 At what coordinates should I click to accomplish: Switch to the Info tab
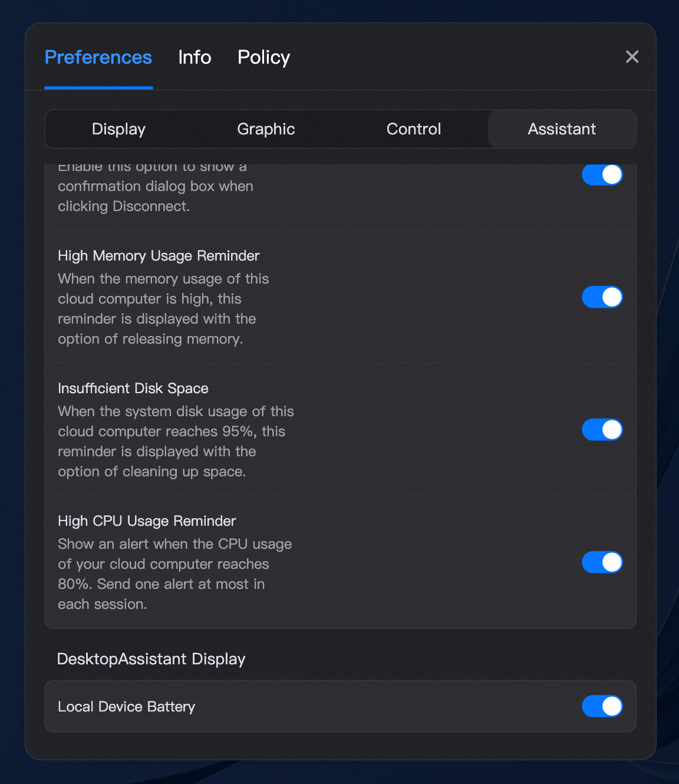click(x=195, y=57)
